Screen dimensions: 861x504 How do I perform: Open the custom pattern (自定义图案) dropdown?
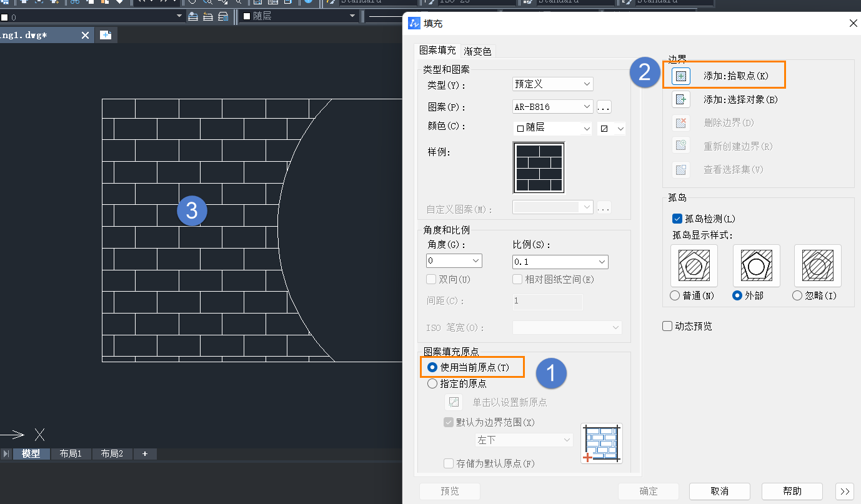(552, 207)
